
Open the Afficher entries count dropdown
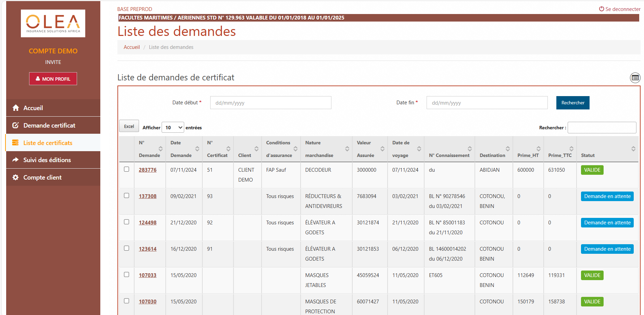click(x=173, y=128)
